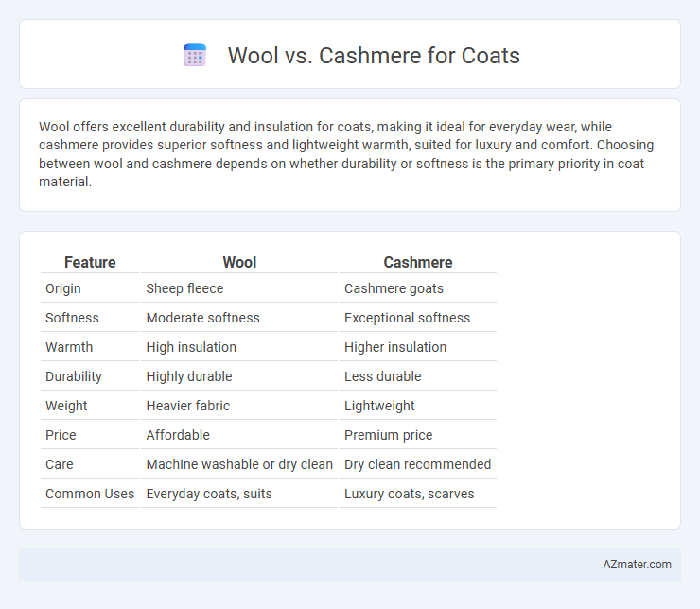Click the 'Less durable' cell
The width and height of the screenshot is (700, 609).
382,376
